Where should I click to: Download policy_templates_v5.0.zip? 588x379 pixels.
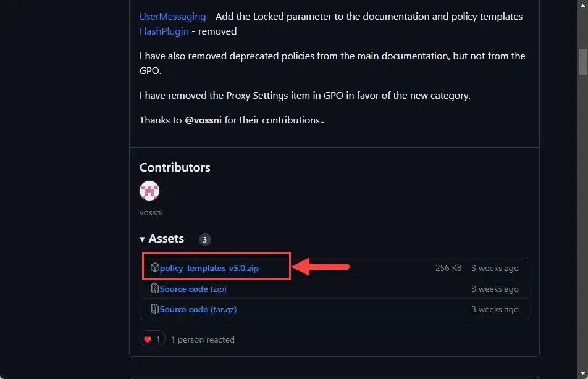209,268
